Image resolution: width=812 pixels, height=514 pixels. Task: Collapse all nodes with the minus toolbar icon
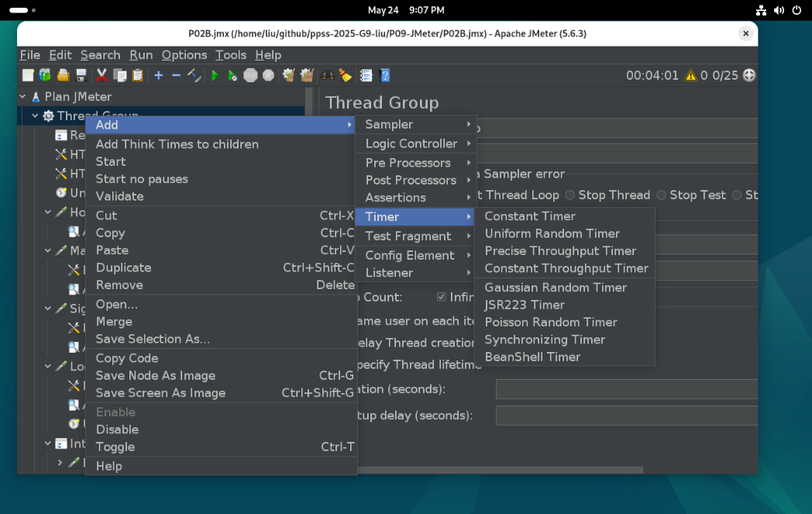tap(176, 76)
